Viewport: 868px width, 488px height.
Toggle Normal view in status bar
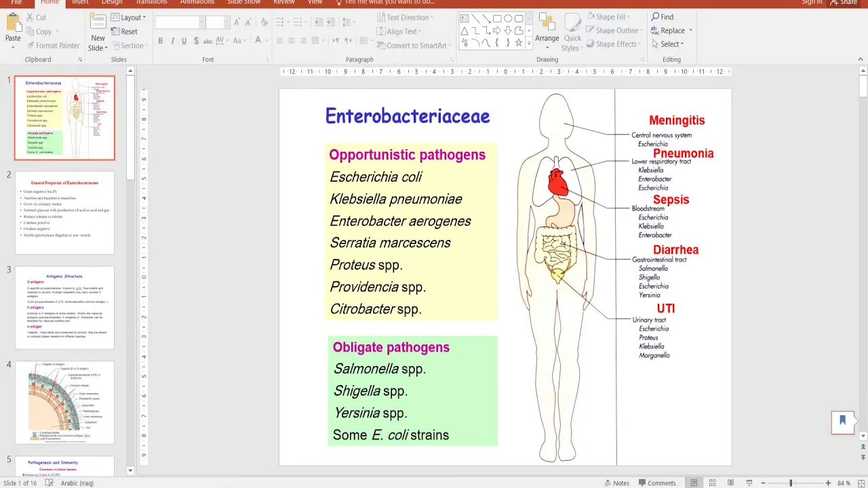(x=694, y=483)
